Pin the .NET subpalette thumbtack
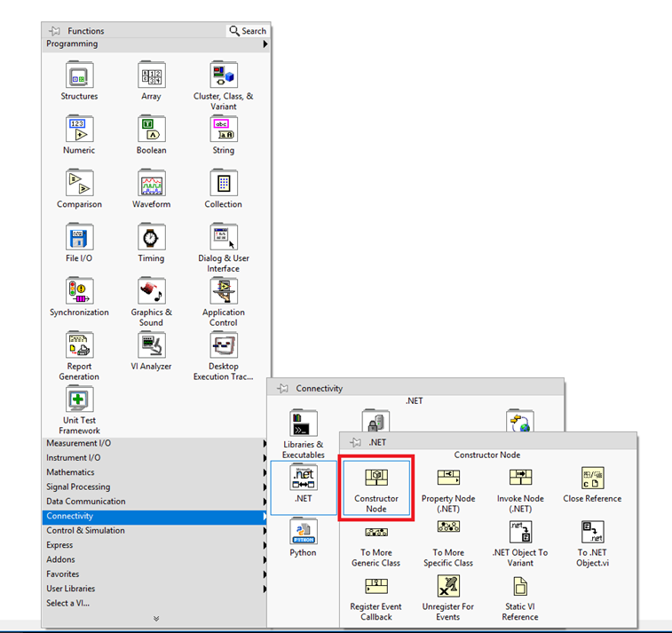The width and height of the screenshot is (672, 633). [x=354, y=441]
